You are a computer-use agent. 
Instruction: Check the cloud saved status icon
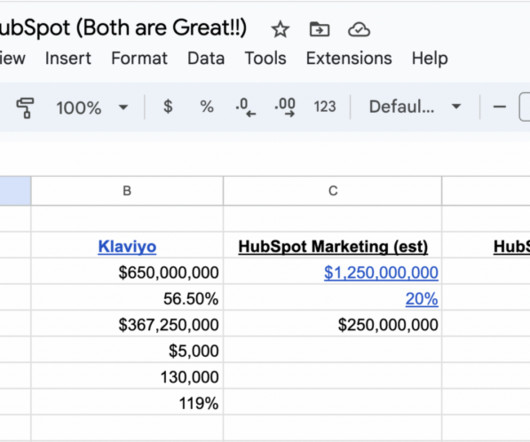[x=359, y=29]
